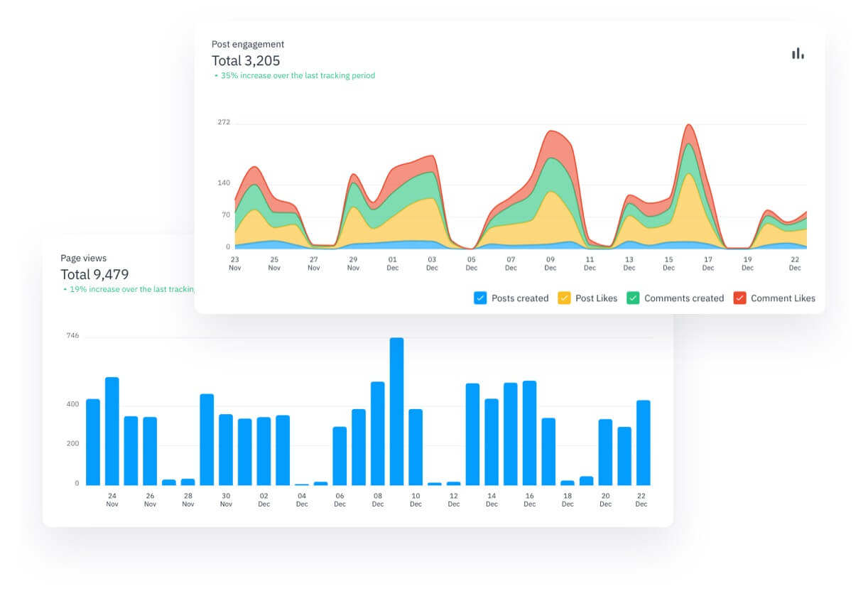This screenshot has height=591, width=868.
Task: Select the Total 3,205 engagement figure
Action: 246,60
